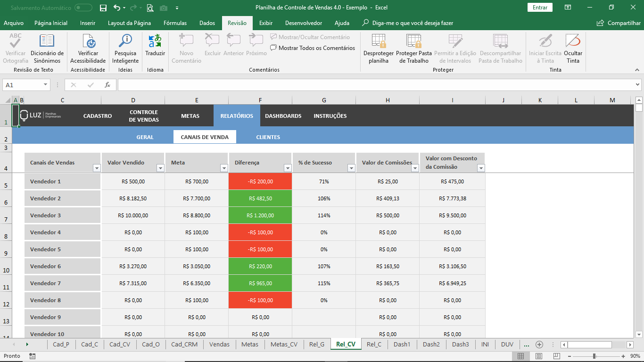The width and height of the screenshot is (644, 362).
Task: Switch to Page Break Preview in status bar
Action: [557, 356]
